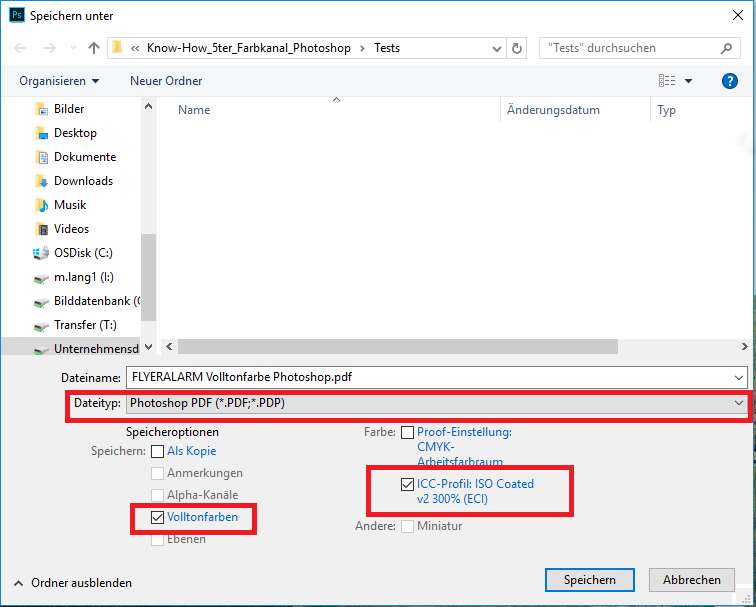756x607 pixels.
Task: Open the Organisieren menu
Action: (x=59, y=81)
